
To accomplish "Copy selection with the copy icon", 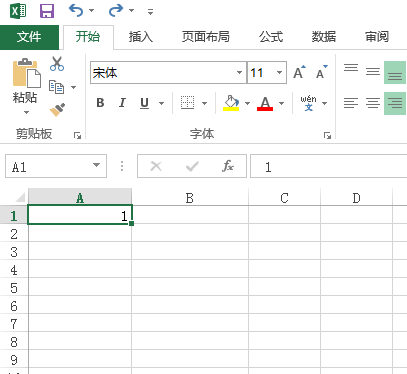I will point(56,87).
